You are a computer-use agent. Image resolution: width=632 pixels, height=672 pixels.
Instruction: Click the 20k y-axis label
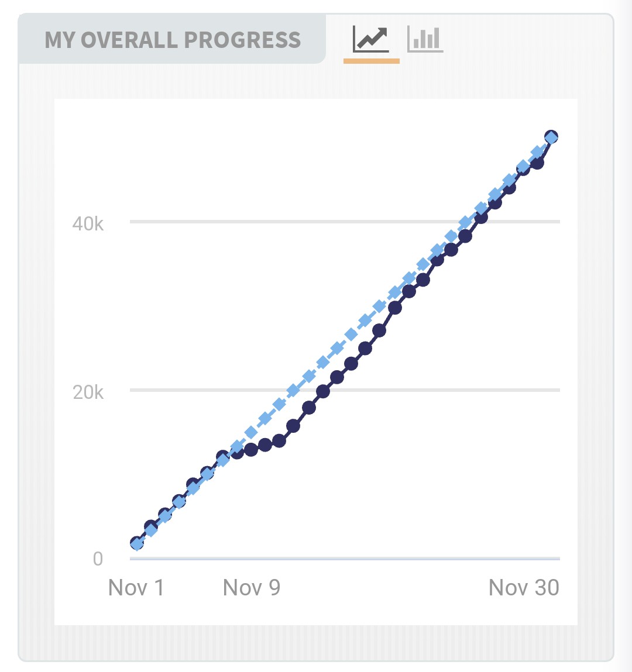pyautogui.click(x=88, y=392)
